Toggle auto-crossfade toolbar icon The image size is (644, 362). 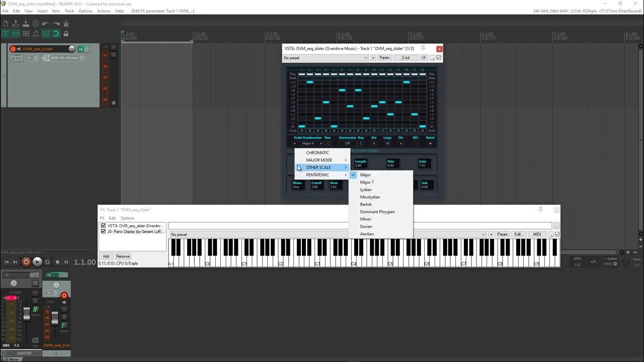coord(6,34)
